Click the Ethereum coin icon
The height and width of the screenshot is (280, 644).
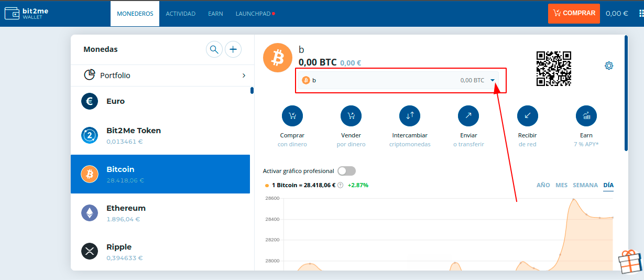pos(90,213)
